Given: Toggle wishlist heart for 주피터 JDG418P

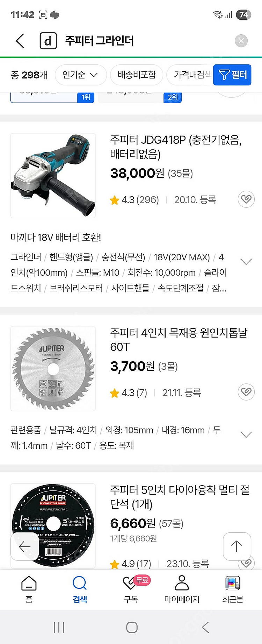Looking at the screenshot, I should pyautogui.click(x=246, y=199).
